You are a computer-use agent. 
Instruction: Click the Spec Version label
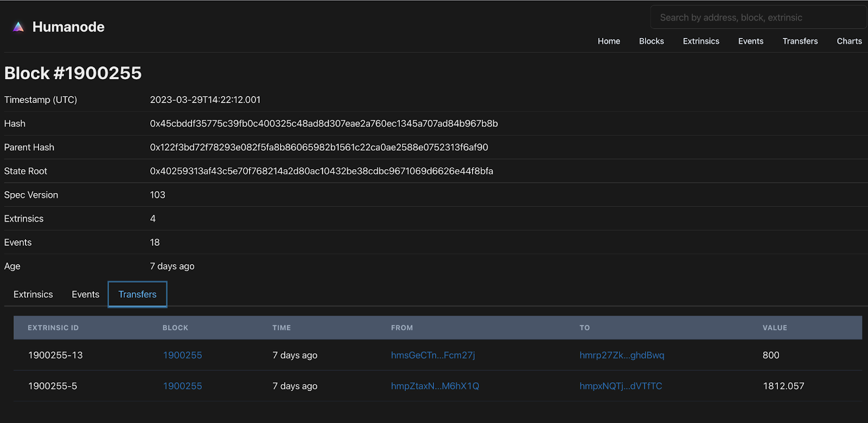coord(31,195)
